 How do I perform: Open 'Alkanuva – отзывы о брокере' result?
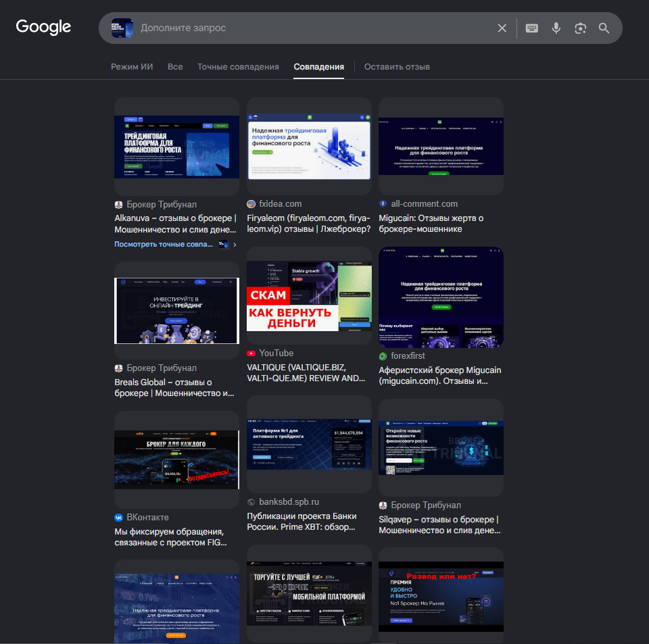click(x=176, y=224)
